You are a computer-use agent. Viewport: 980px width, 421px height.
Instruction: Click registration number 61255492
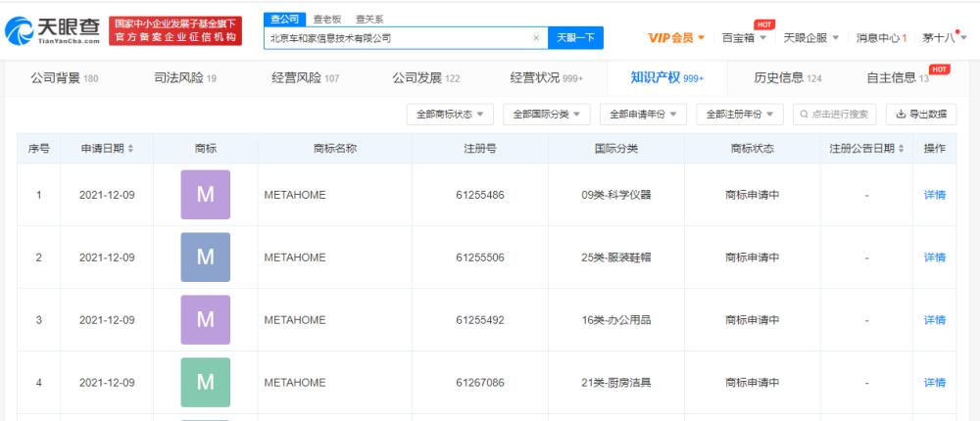480,320
